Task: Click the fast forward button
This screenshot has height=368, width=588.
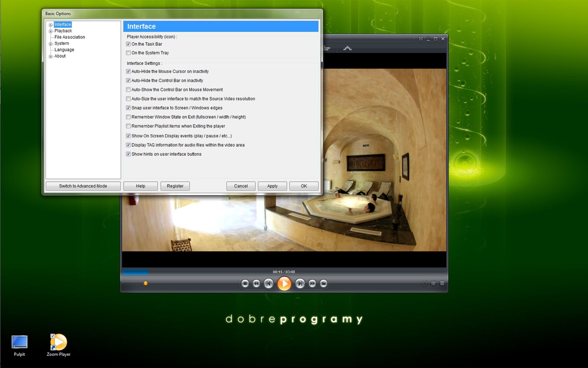Action: click(x=312, y=284)
